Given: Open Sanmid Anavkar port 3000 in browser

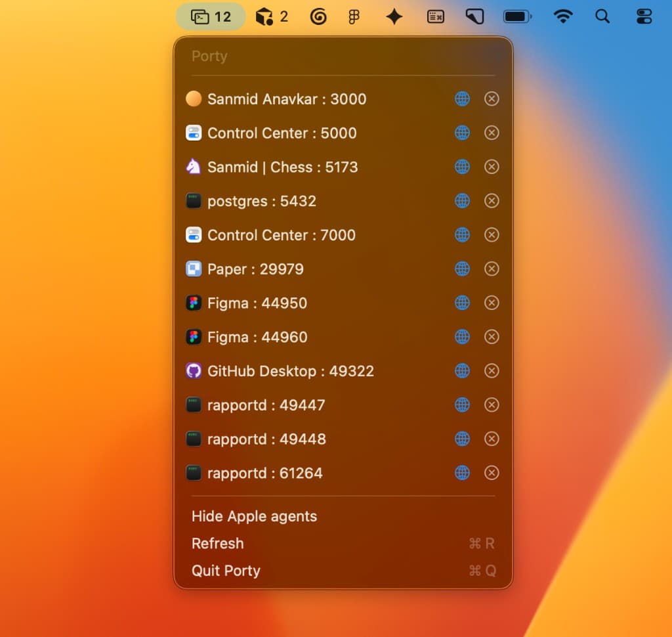Looking at the screenshot, I should coord(462,99).
